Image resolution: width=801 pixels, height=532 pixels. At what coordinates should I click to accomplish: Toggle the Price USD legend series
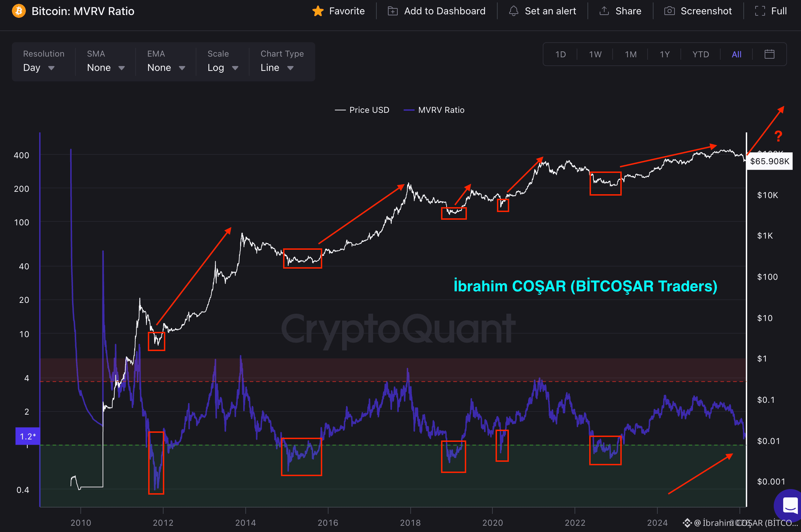click(362, 110)
